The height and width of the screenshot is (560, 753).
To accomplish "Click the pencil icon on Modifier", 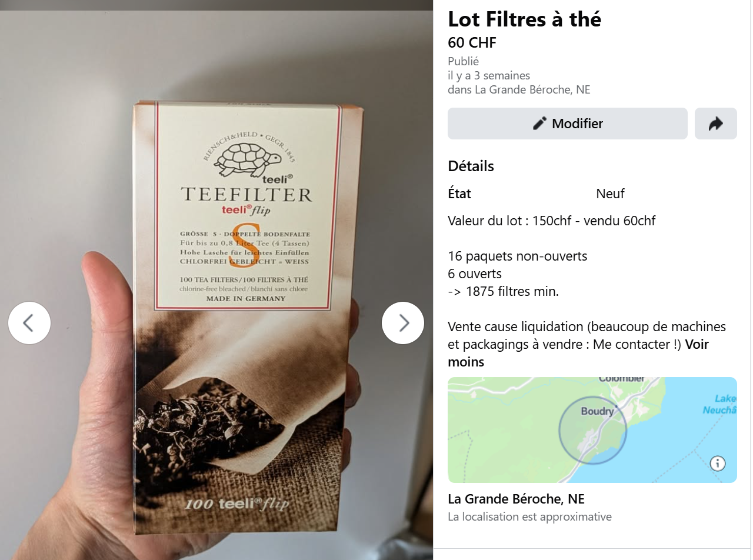I will click(x=539, y=124).
